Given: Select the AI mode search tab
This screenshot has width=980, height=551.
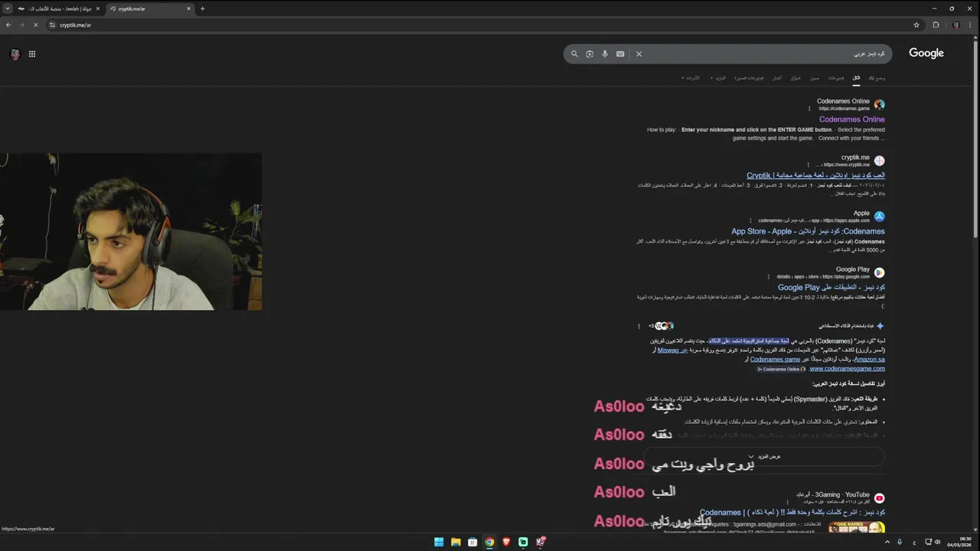Looking at the screenshot, I should click(877, 77).
